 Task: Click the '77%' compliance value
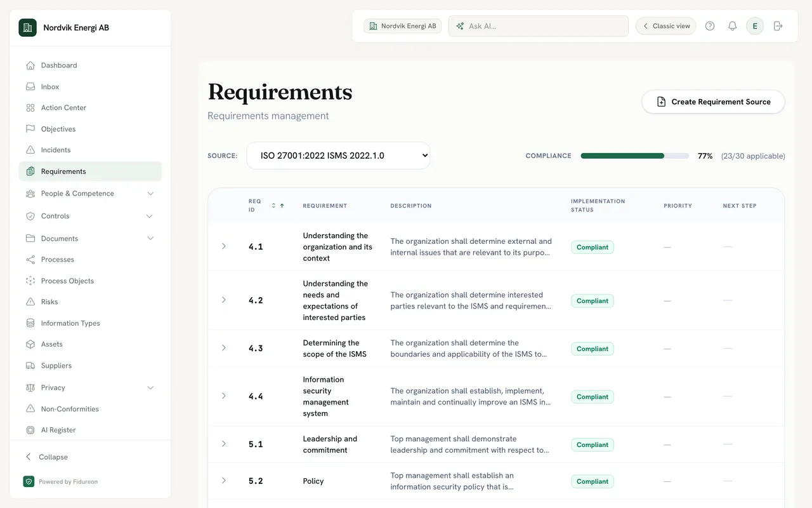tap(705, 156)
